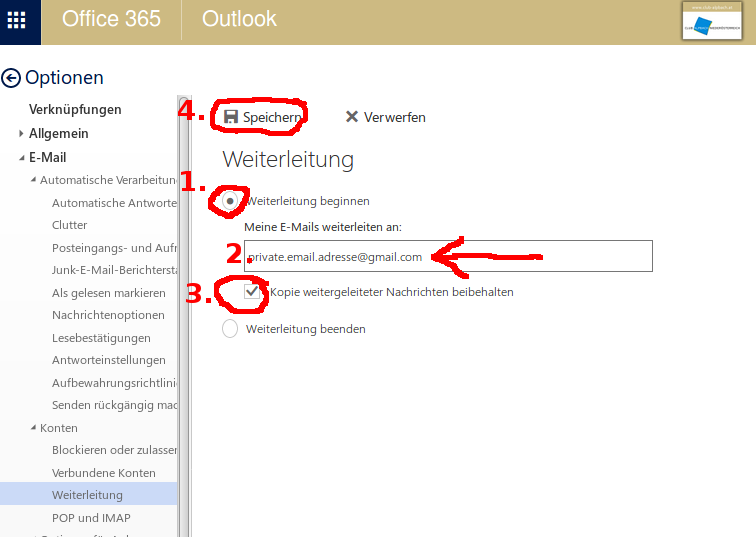Select Konten in the options tree

pos(59,428)
